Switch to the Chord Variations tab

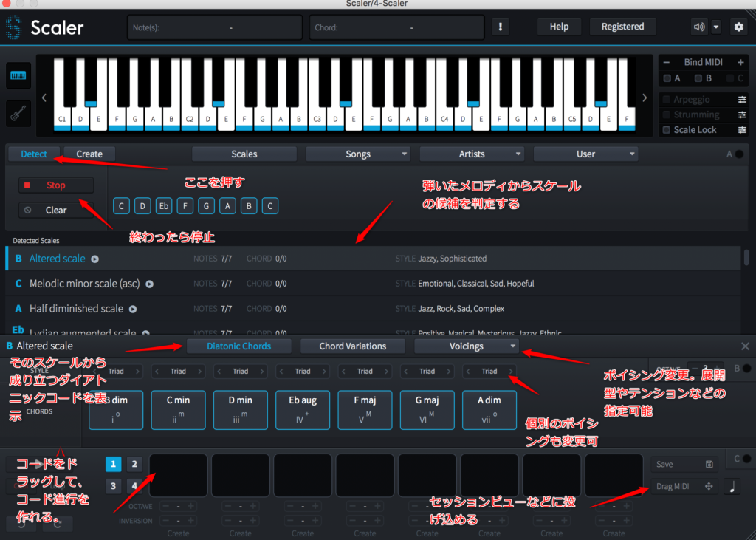(x=352, y=346)
